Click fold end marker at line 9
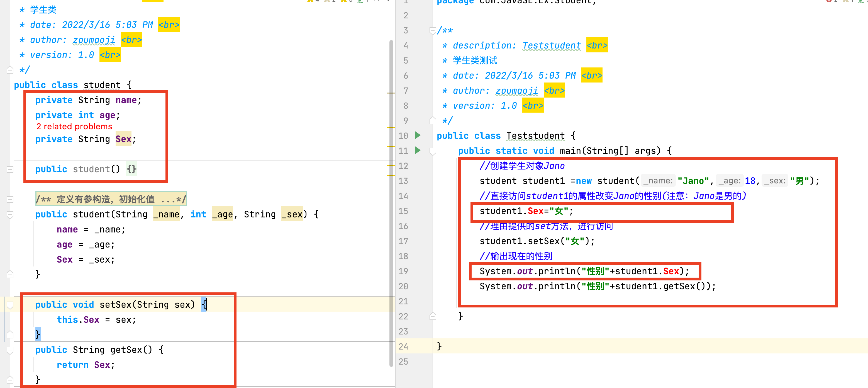Viewport: 868px width, 388px height. click(433, 121)
